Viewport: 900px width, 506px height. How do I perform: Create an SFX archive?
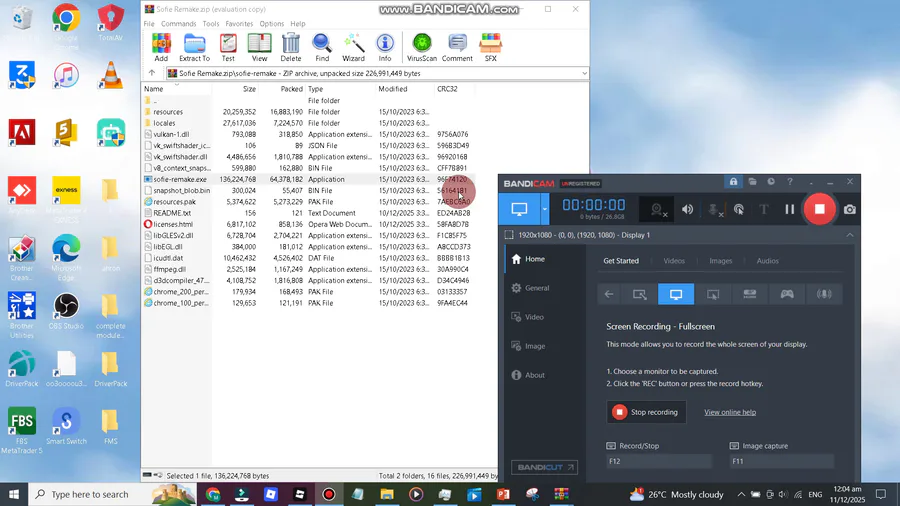[491, 47]
